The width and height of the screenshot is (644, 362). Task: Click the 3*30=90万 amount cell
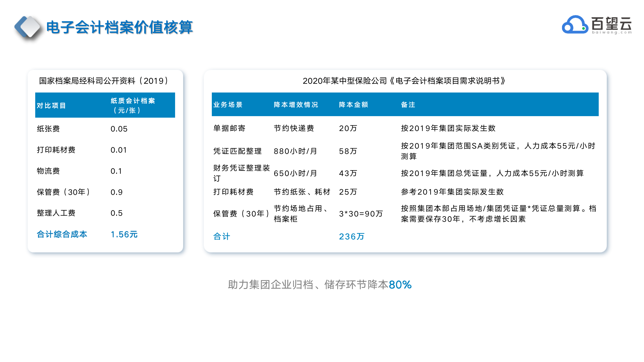(361, 214)
